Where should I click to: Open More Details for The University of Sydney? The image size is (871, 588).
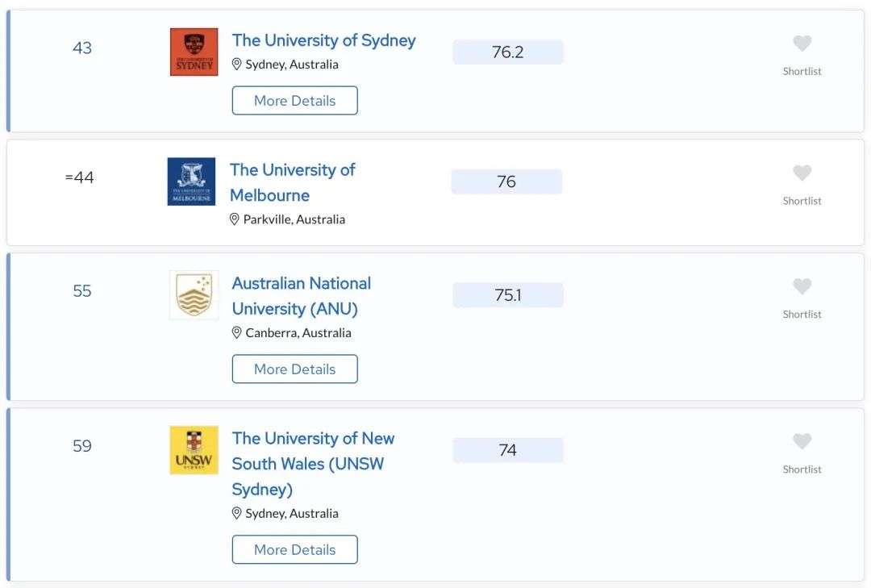[295, 101]
